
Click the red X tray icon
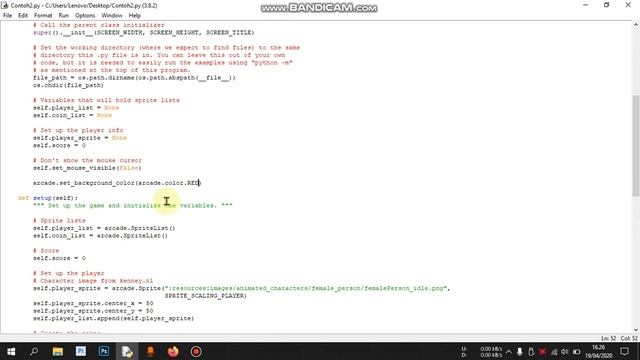point(542,351)
